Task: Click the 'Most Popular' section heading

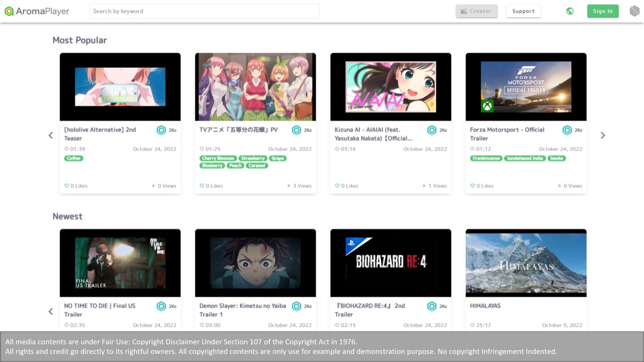Action: pyautogui.click(x=79, y=40)
